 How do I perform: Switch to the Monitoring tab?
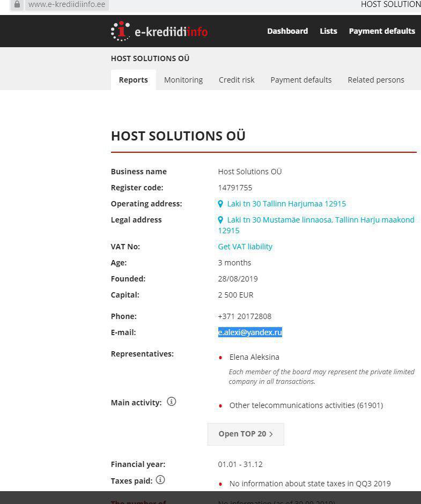(183, 80)
